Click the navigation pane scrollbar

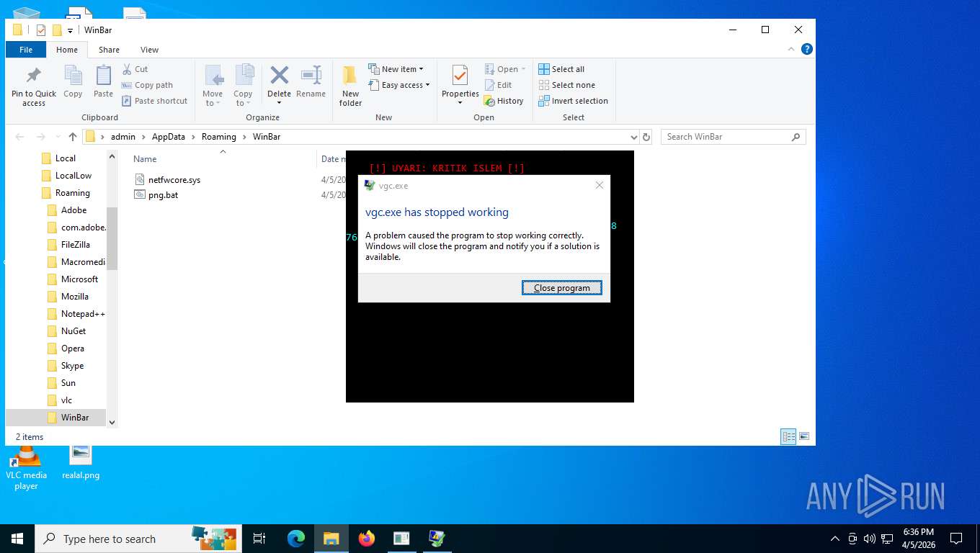[x=112, y=238]
